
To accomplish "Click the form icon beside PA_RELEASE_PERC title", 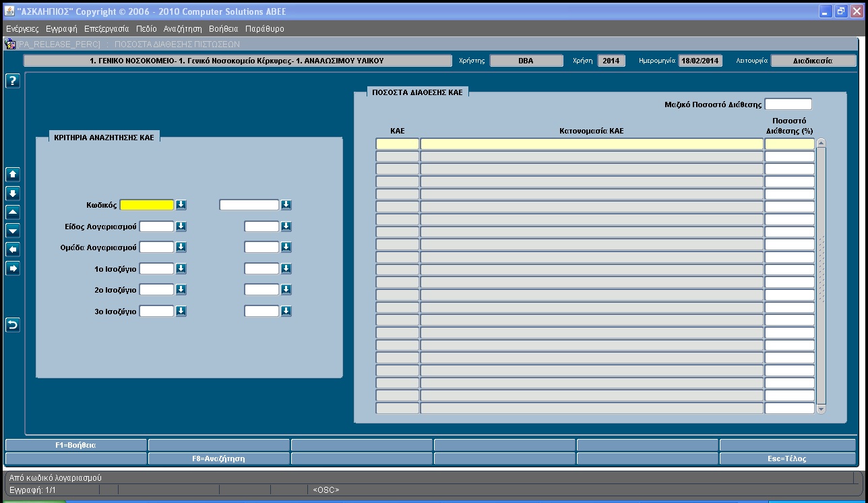I will pos(11,44).
